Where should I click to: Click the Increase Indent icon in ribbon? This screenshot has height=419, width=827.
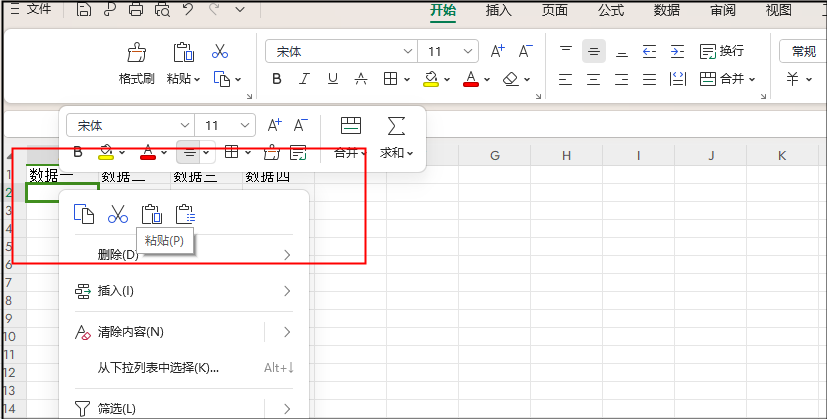(677, 51)
